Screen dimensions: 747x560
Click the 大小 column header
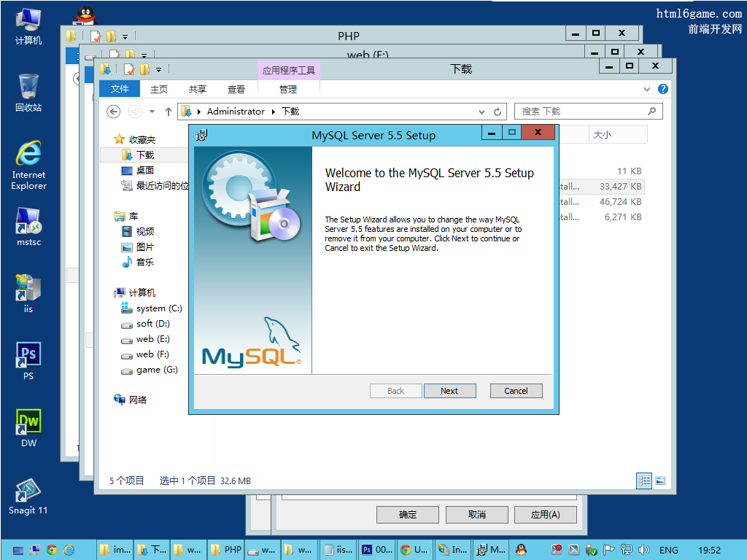click(x=618, y=135)
